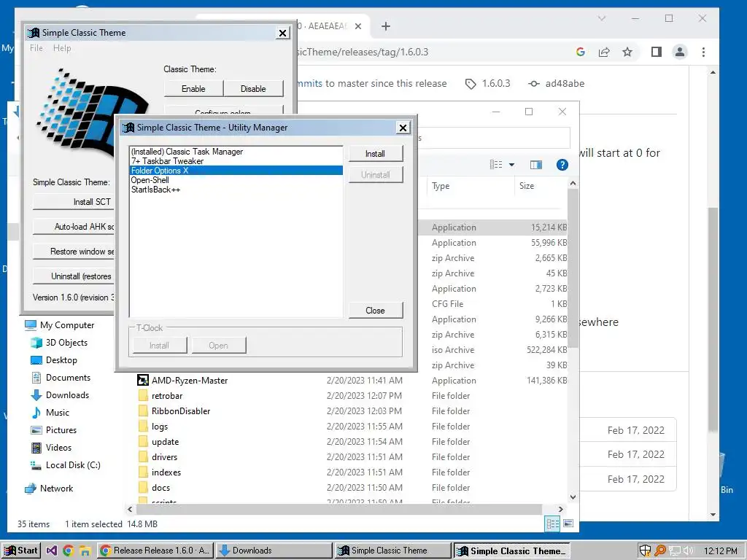This screenshot has width=747, height=560.
Task: Bookmark this page with star icon
Action: click(627, 52)
